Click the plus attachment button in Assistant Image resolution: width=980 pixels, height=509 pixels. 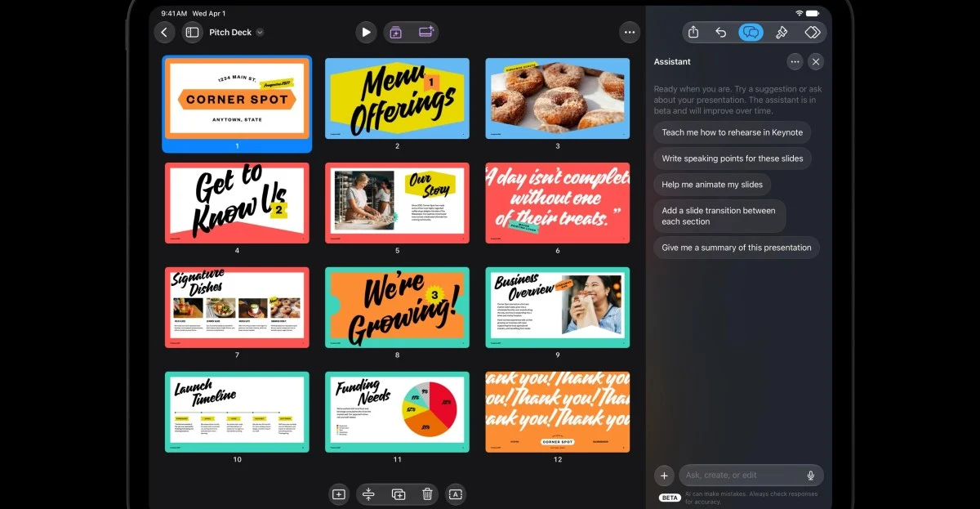(664, 476)
